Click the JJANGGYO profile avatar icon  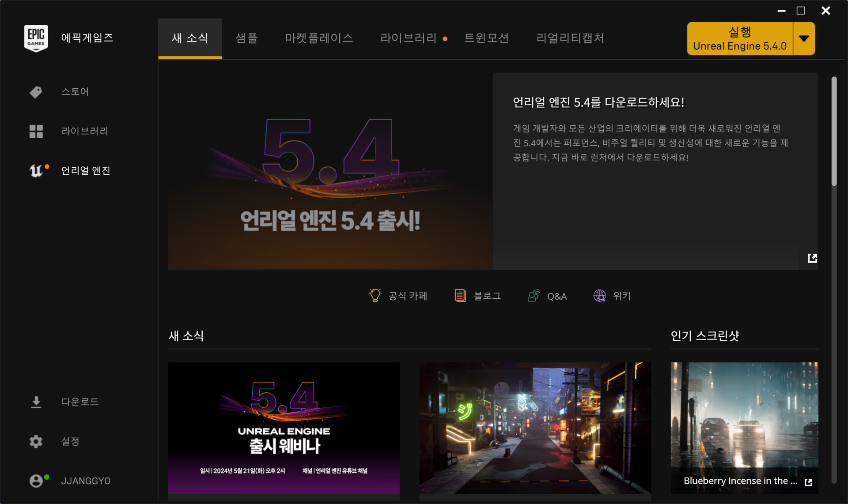pyautogui.click(x=36, y=481)
